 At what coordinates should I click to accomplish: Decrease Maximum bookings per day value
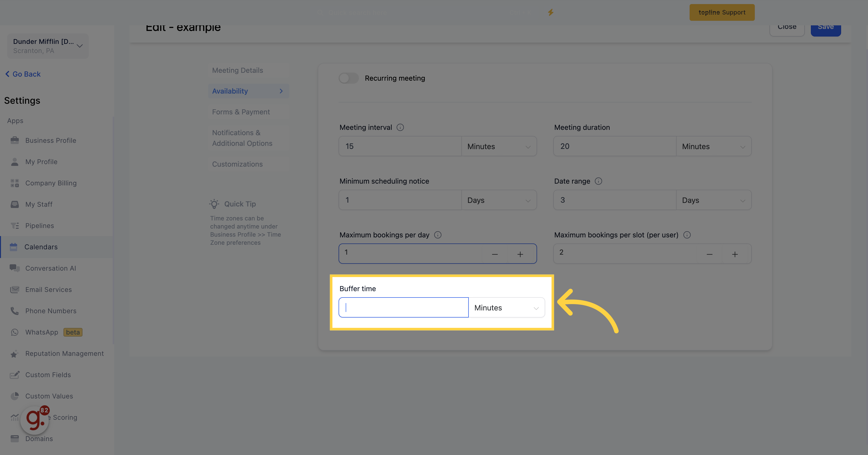(493, 254)
